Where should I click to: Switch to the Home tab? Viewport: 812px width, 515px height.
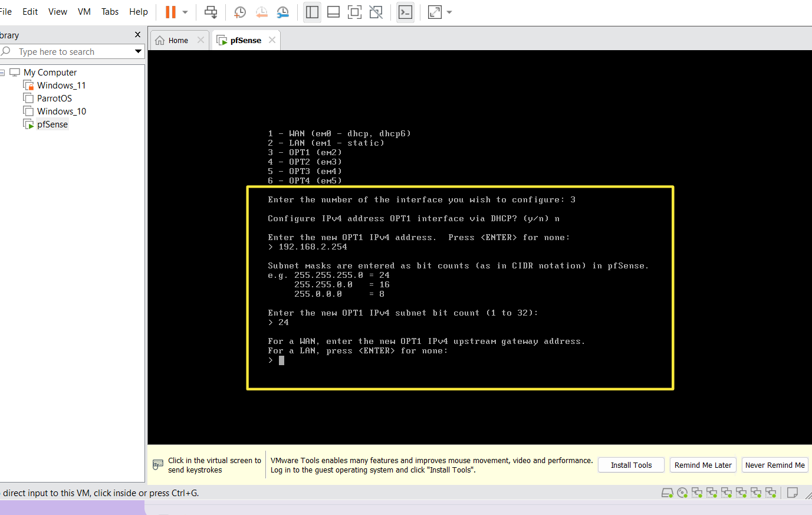pos(178,41)
